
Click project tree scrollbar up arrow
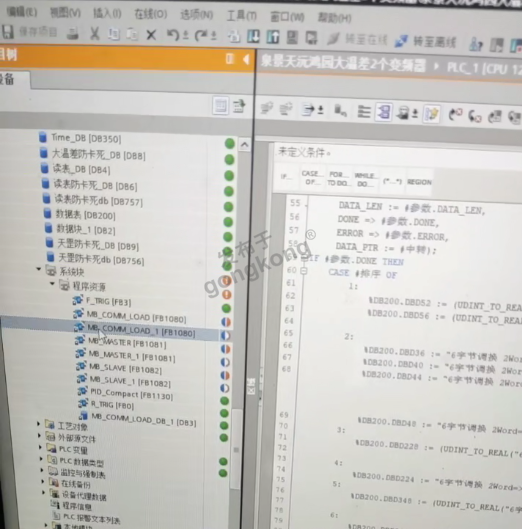tap(245, 145)
